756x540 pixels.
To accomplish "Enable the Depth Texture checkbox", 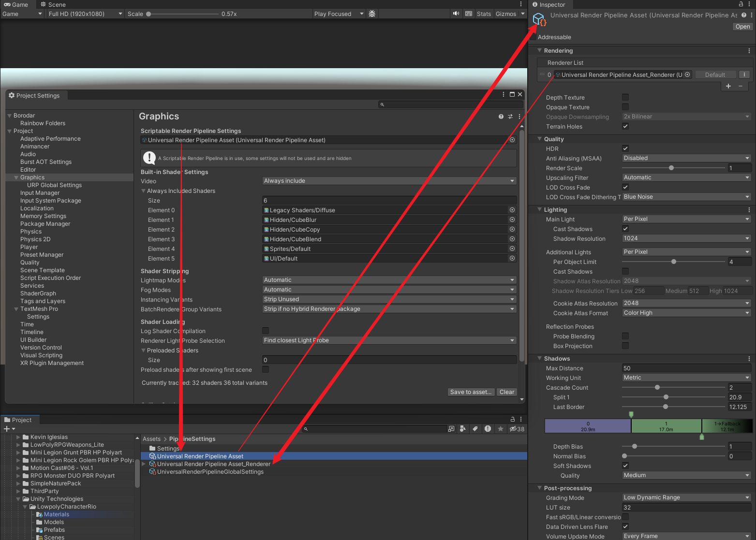I will (x=625, y=97).
